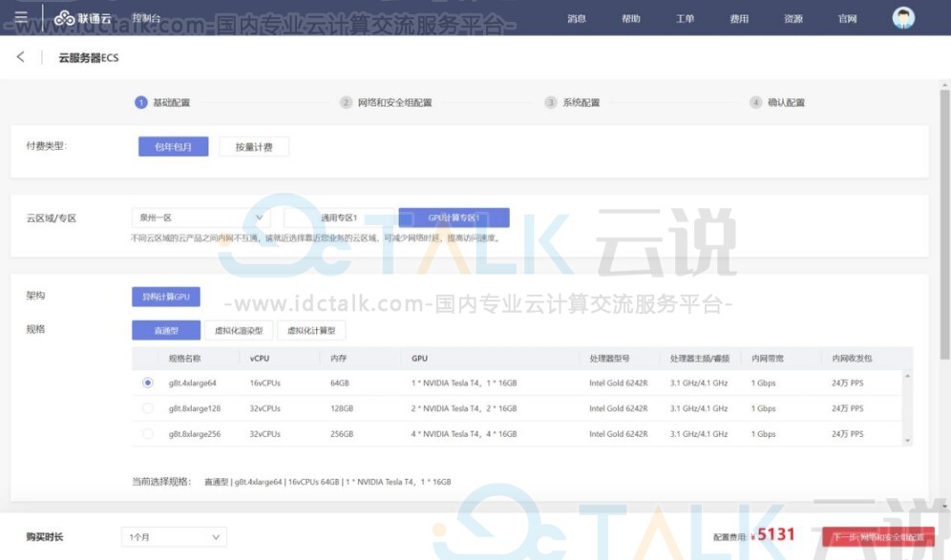Click the 16vCPUs cell
Viewport: 951px width, 560px height.
(x=265, y=383)
